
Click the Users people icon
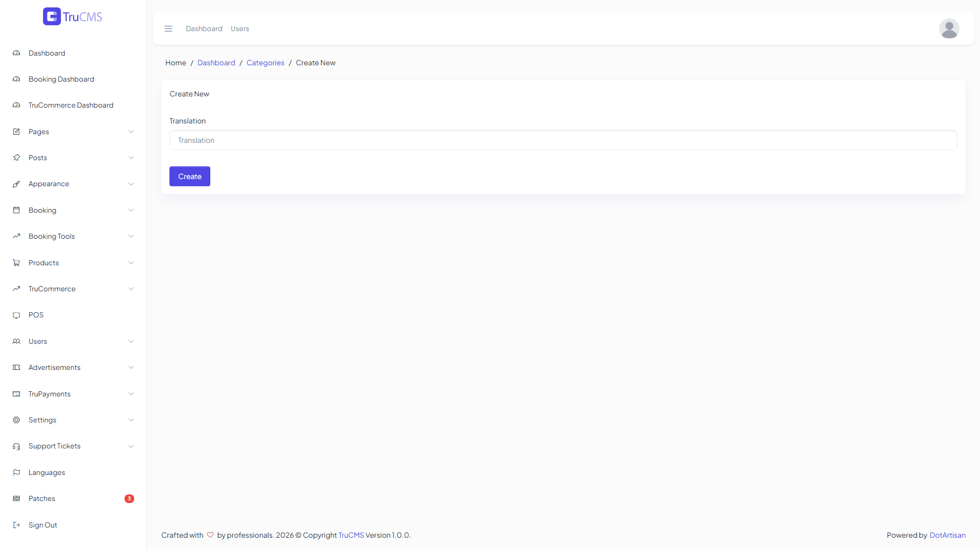pos(16,341)
